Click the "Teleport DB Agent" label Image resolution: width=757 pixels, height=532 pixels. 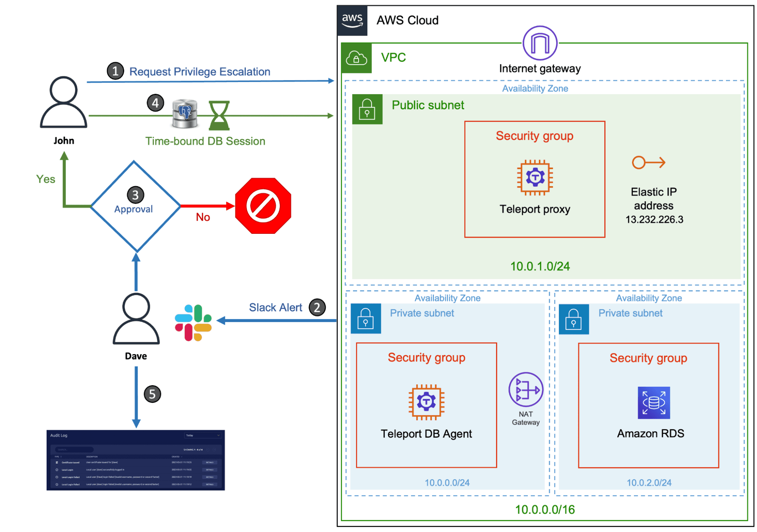click(426, 434)
